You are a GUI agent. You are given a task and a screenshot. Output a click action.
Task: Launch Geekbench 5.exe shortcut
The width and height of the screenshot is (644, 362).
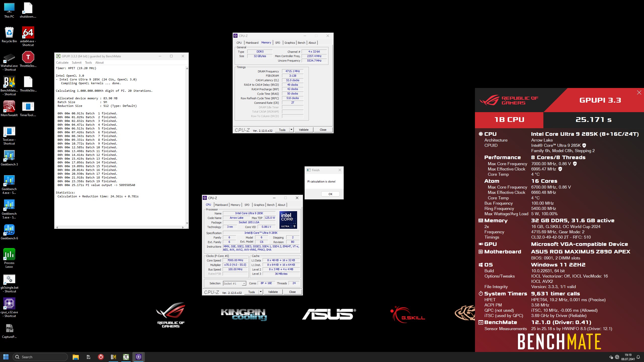tap(9, 209)
